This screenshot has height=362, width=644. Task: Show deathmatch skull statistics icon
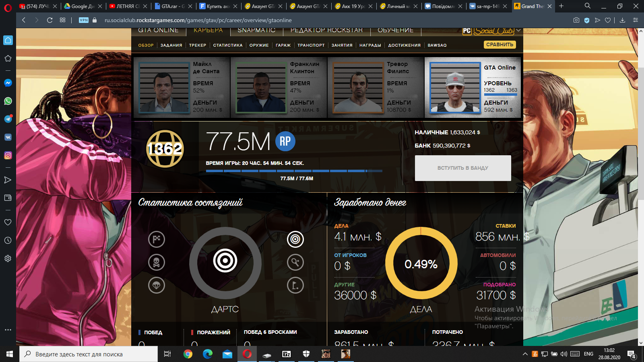157,262
